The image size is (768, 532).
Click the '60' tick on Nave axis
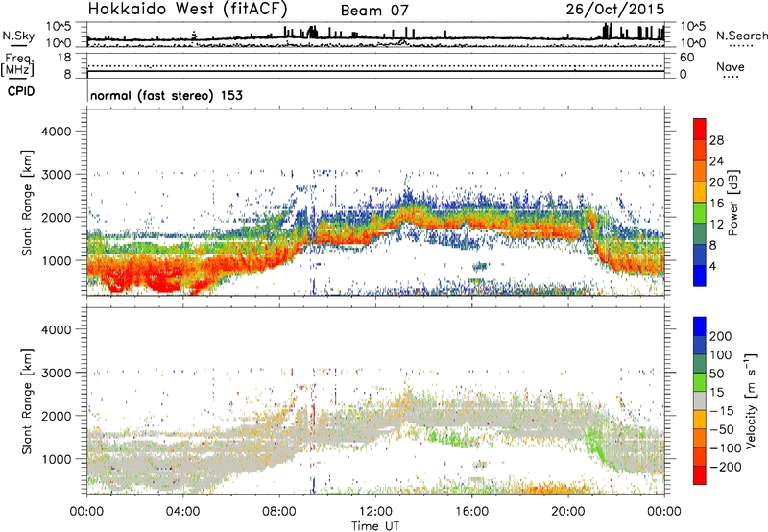(686, 58)
